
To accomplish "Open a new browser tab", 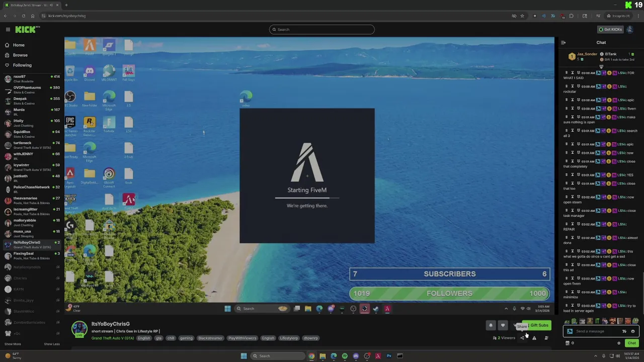I will click(66, 5).
